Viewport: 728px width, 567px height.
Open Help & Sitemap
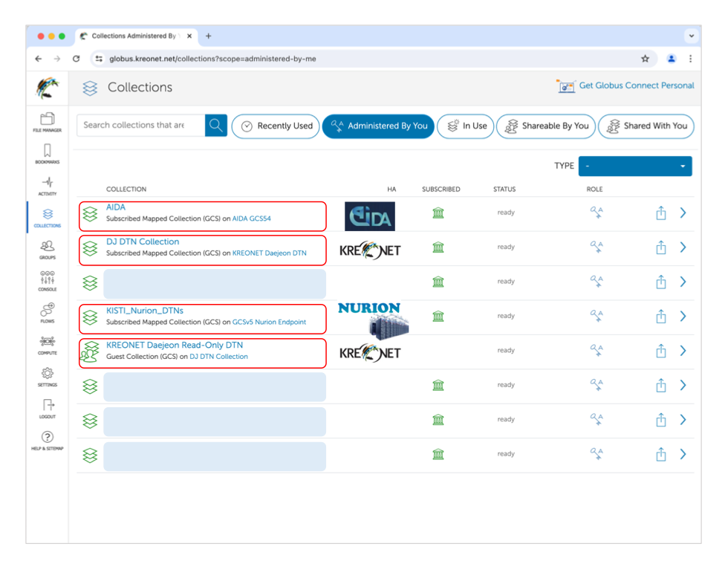point(48,441)
